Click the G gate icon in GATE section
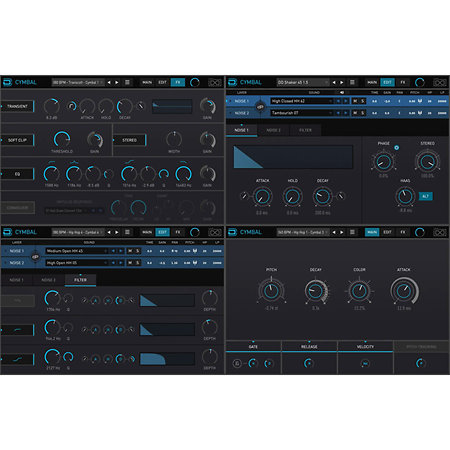Image resolution: width=450 pixels, height=450 pixels. (x=237, y=363)
